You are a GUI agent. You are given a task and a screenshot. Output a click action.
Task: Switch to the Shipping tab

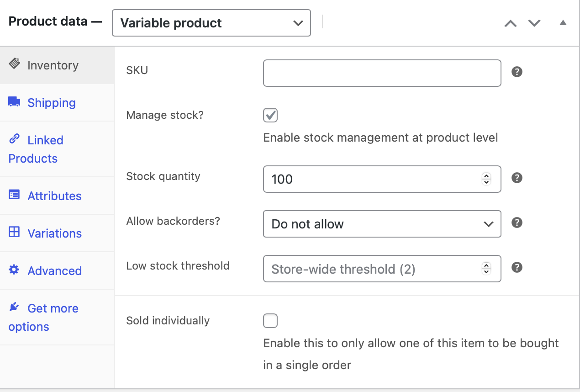click(x=57, y=103)
